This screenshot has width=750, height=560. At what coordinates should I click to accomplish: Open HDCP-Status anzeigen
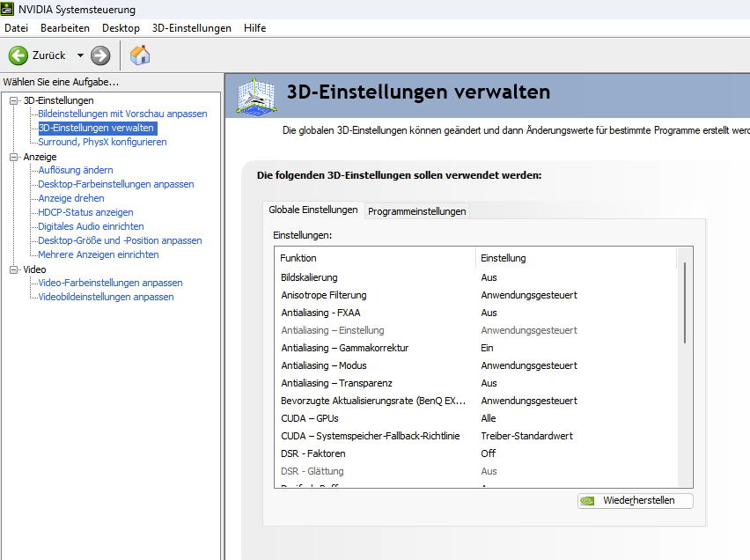pyautogui.click(x=85, y=212)
